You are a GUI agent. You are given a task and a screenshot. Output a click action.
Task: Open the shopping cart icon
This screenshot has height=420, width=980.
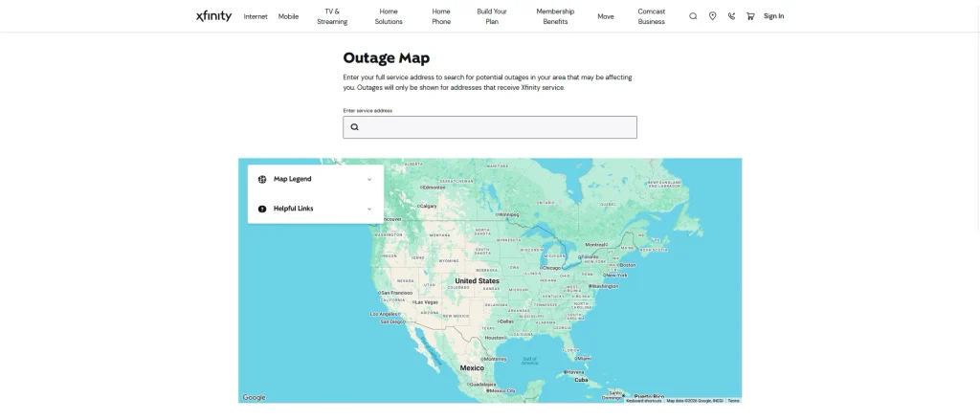[750, 16]
